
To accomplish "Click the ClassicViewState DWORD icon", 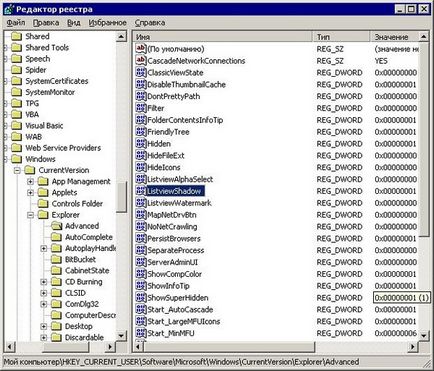I will point(141,72).
